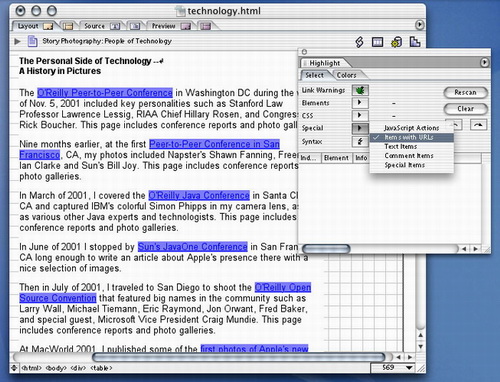The image size is (500, 382).
Task: Click the Highlight palette scroll right arrow
Action: pyautogui.click(x=476, y=249)
